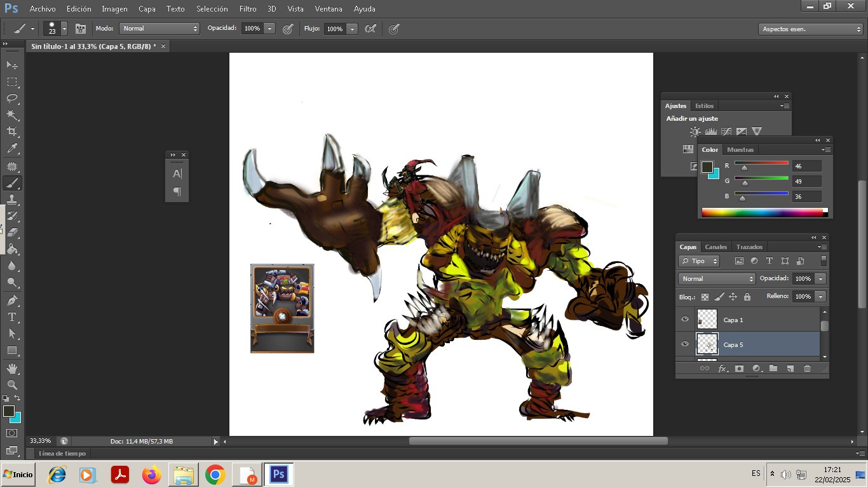Delete layer with the trash icon
The height and width of the screenshot is (488, 868).
tap(807, 369)
